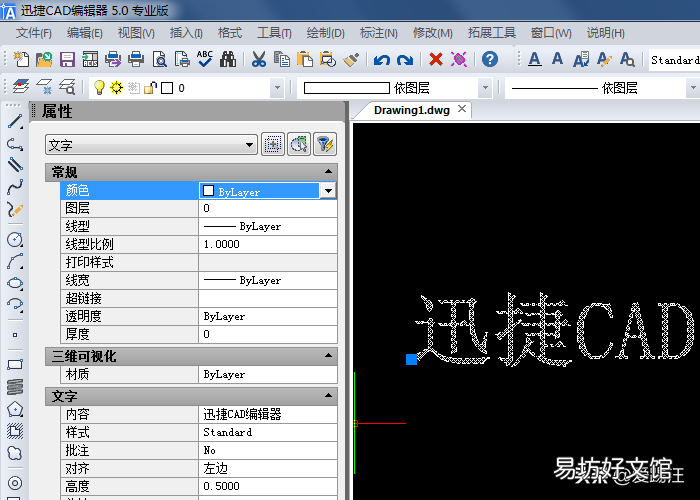Cut selection with scissors icon
Screen dimensions: 700x500
click(x=258, y=59)
